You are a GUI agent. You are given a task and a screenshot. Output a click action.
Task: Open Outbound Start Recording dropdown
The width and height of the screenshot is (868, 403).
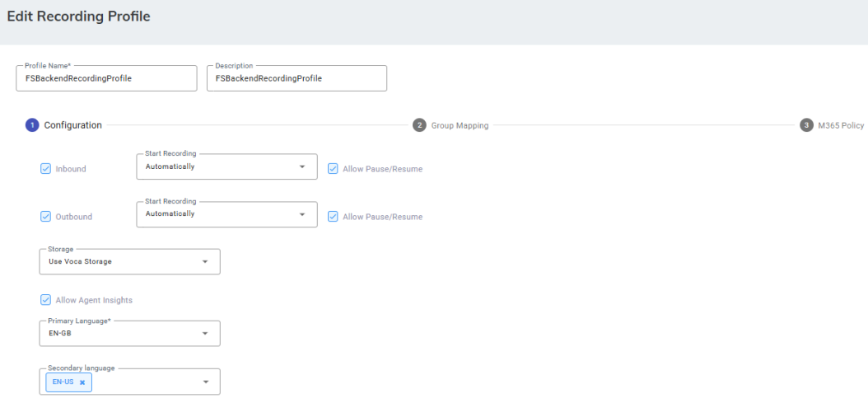click(226, 214)
